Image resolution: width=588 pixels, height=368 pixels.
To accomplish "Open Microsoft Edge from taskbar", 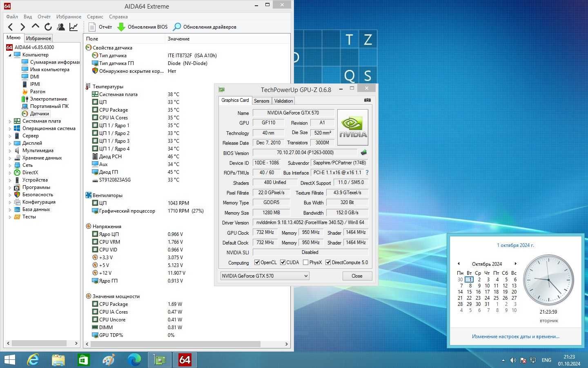I will pos(134,360).
